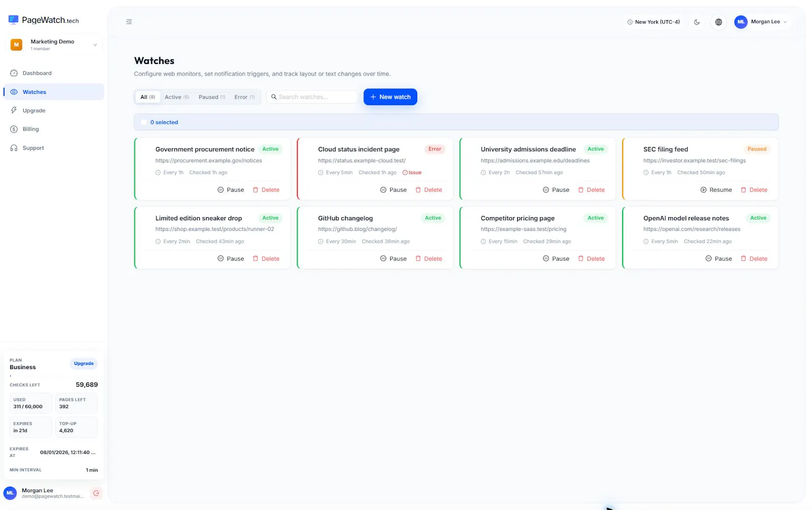Tick the select-all checkbox next to 0 selected
Viewport: 812px width, 510px height.
tap(144, 122)
